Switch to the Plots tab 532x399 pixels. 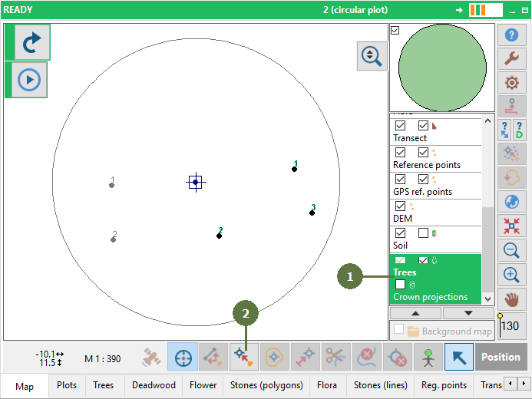[67, 385]
